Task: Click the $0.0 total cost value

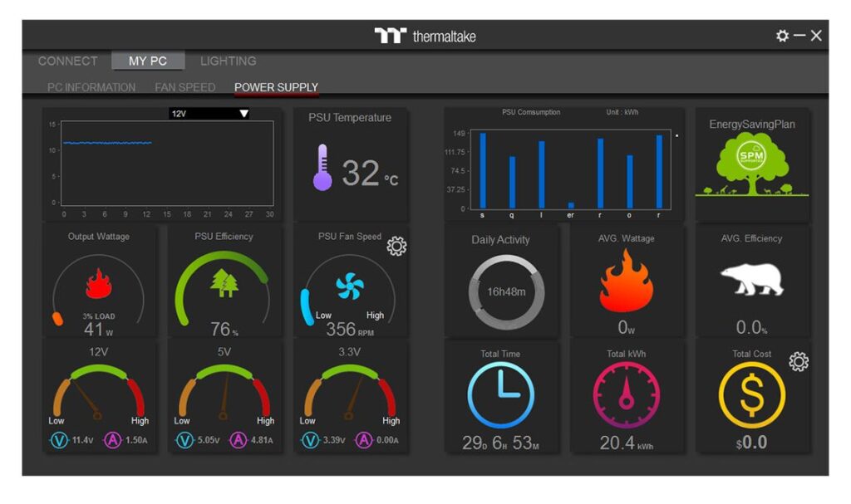Action: point(751,443)
